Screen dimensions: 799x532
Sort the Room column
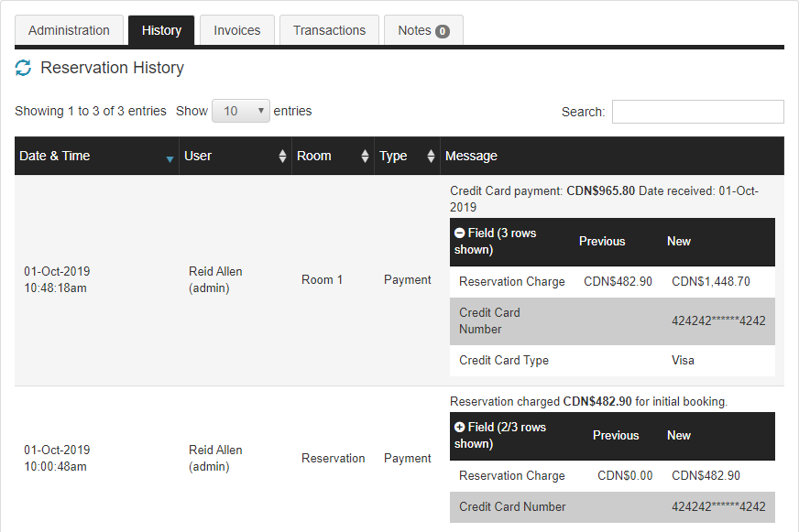(365, 156)
